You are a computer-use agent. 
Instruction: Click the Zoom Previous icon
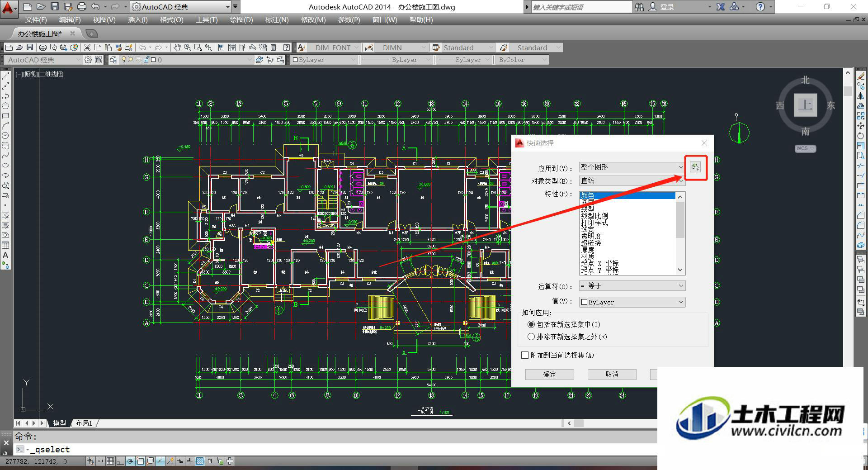[208, 47]
